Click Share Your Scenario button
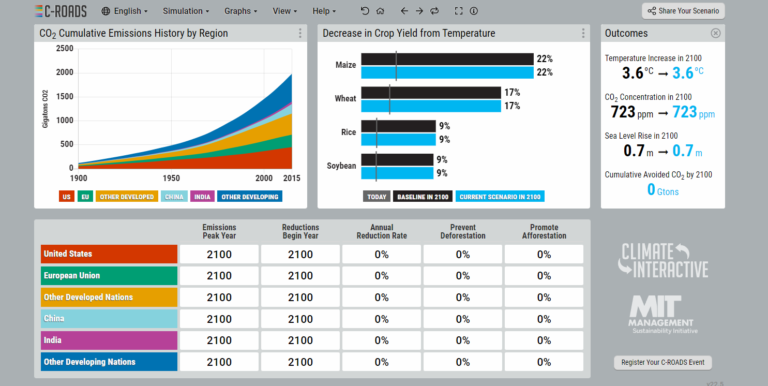The height and width of the screenshot is (386, 768). (683, 11)
